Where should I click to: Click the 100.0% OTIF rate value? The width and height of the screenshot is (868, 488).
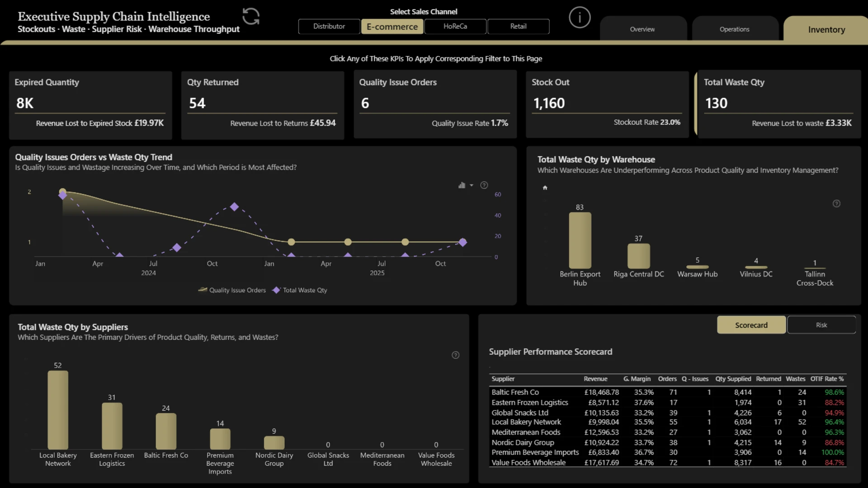click(x=833, y=452)
